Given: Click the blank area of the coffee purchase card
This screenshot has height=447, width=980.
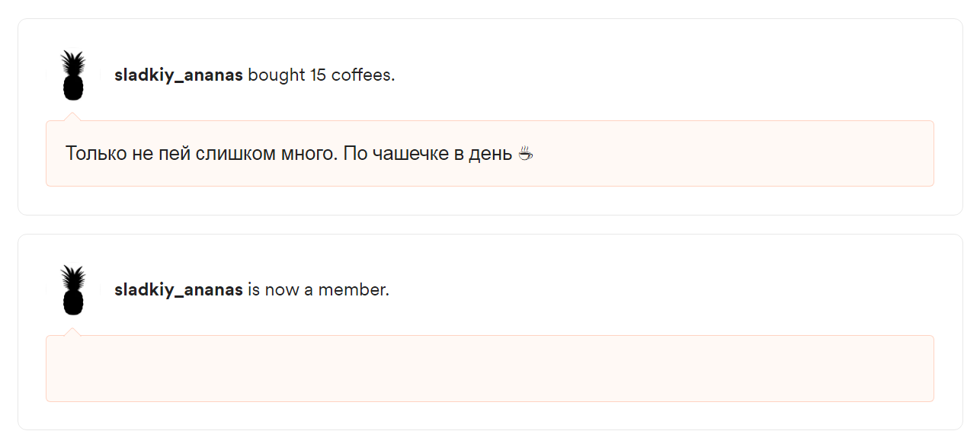Looking at the screenshot, I should (671, 75).
